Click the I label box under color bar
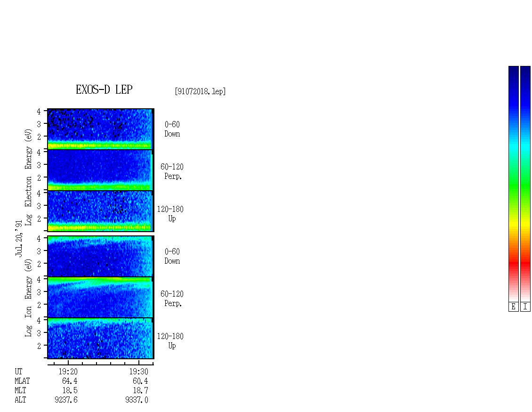Screen dimensions: 532x412 525,307
